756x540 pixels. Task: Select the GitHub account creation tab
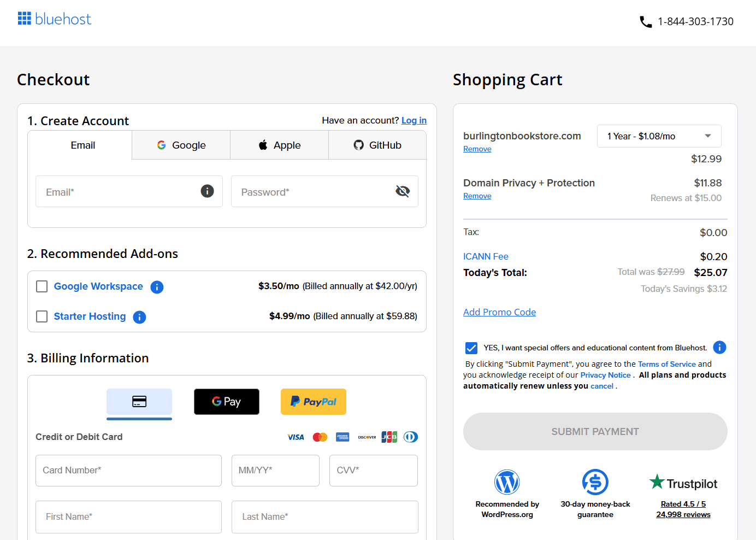[377, 145]
